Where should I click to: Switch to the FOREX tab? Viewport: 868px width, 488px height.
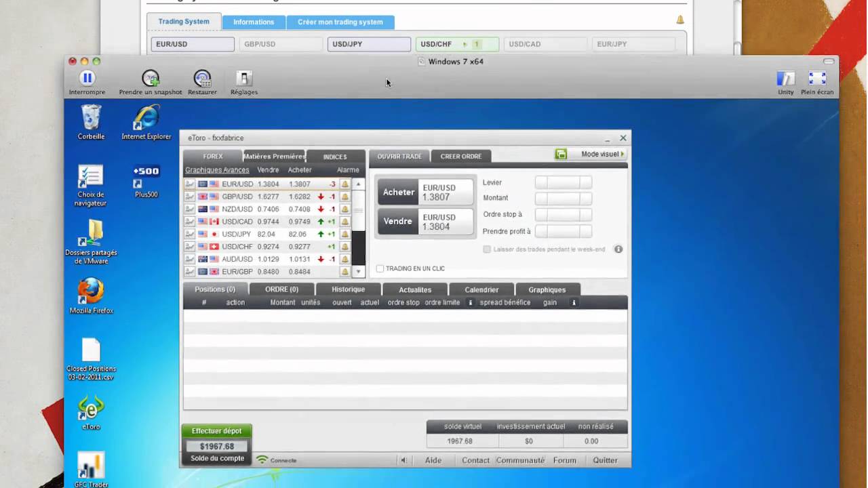click(x=212, y=157)
